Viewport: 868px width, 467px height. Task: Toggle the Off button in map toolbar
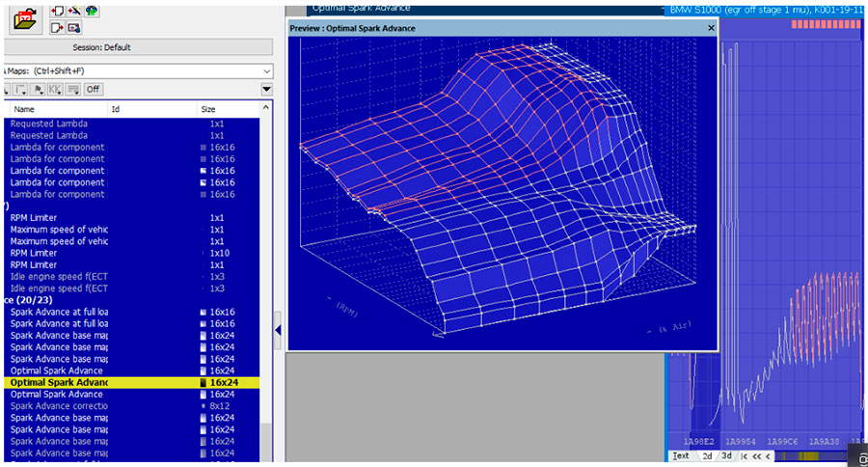click(93, 89)
